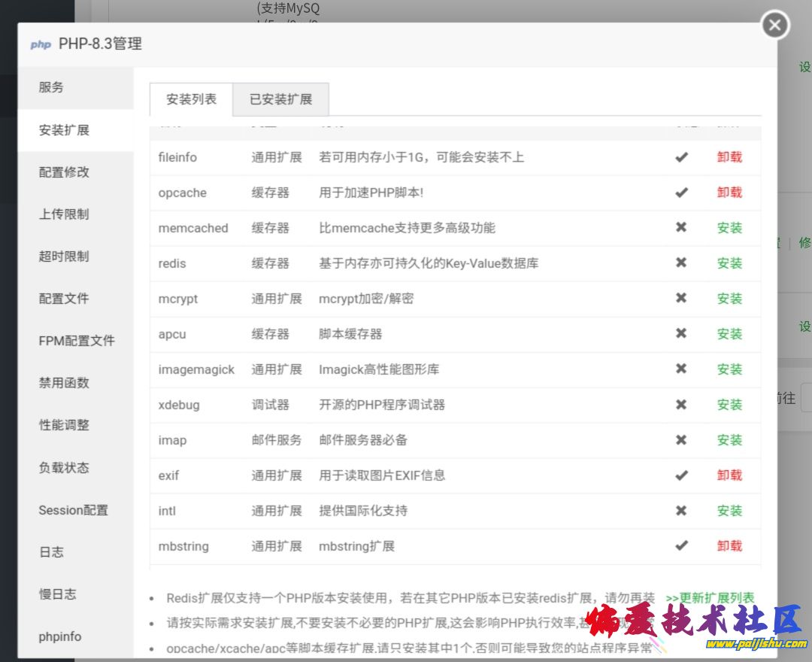Click the installed checkmark icon for mbstring

681,545
